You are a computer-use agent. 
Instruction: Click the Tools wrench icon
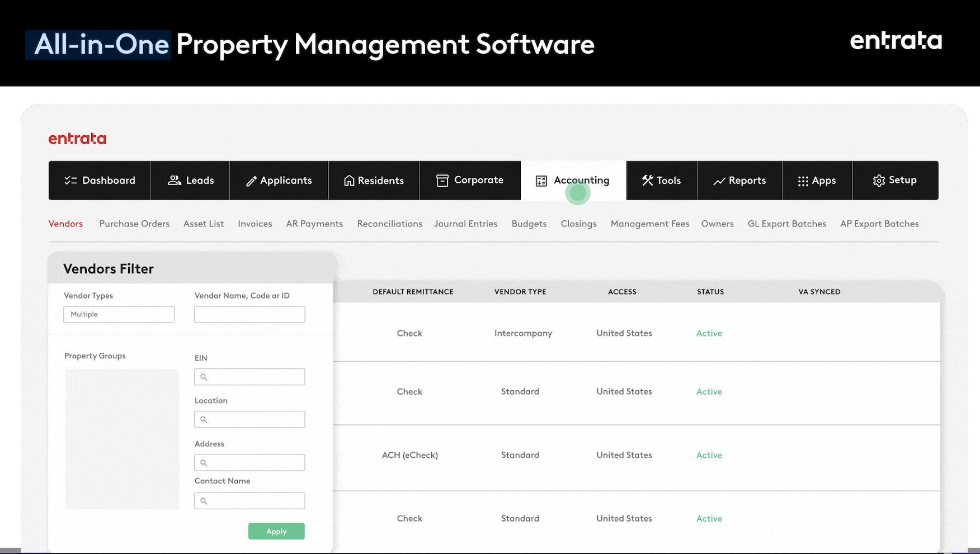(x=647, y=180)
